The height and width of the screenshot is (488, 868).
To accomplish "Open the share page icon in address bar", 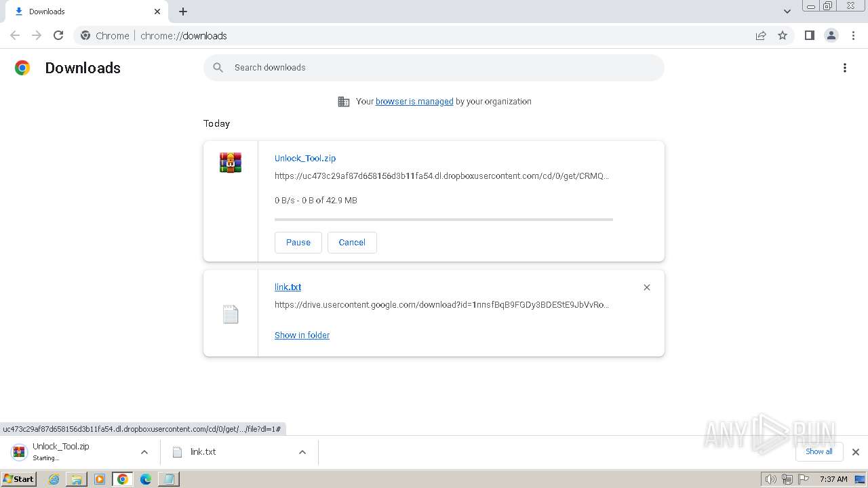I will [761, 35].
